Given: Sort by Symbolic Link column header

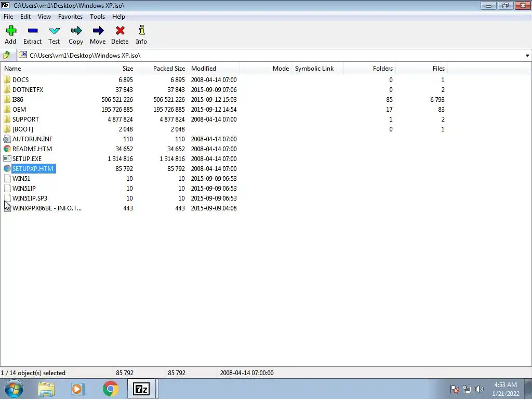Looking at the screenshot, I should pyautogui.click(x=317, y=68).
